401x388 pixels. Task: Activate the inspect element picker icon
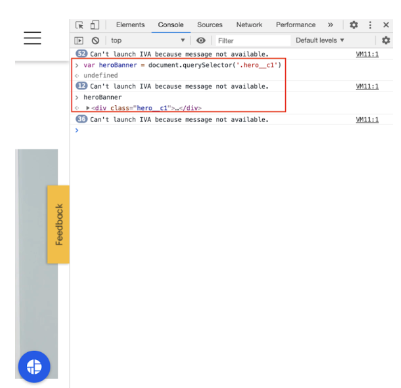[79, 25]
